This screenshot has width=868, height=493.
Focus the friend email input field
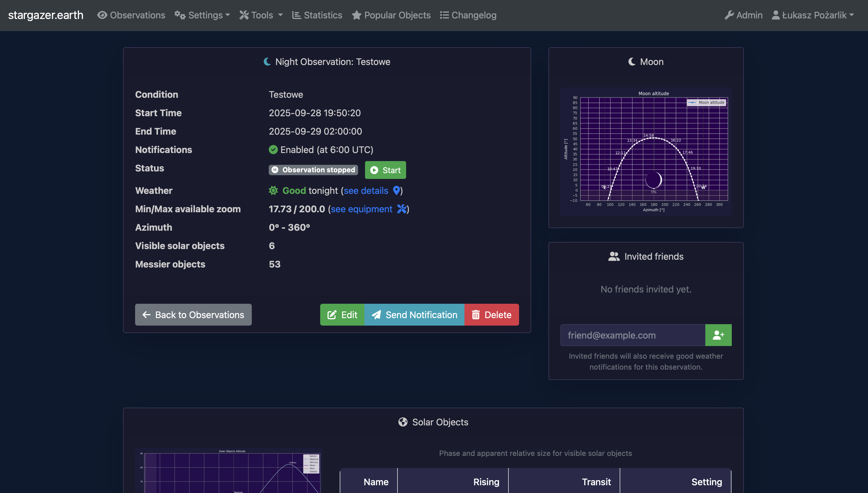point(633,335)
